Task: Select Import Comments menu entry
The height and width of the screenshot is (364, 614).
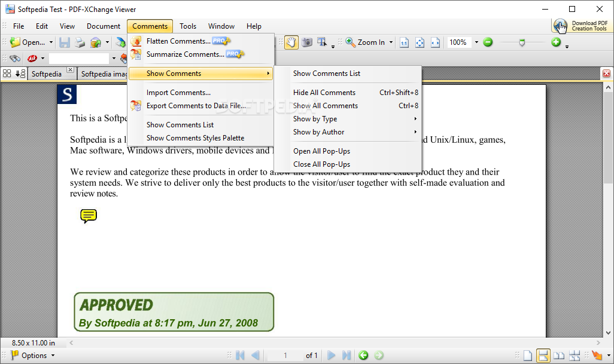Action: (200, 93)
